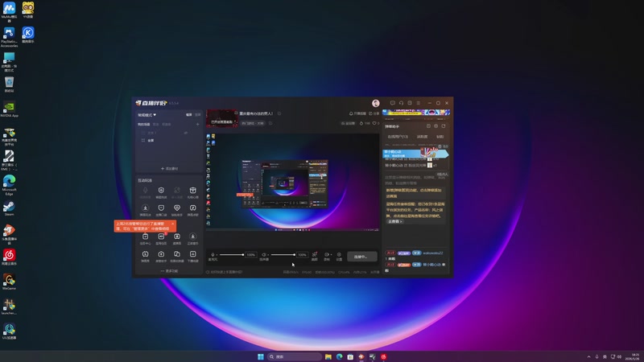Open the gift box interactive feature icon
The width and height of the screenshot is (644, 362).
click(x=192, y=192)
